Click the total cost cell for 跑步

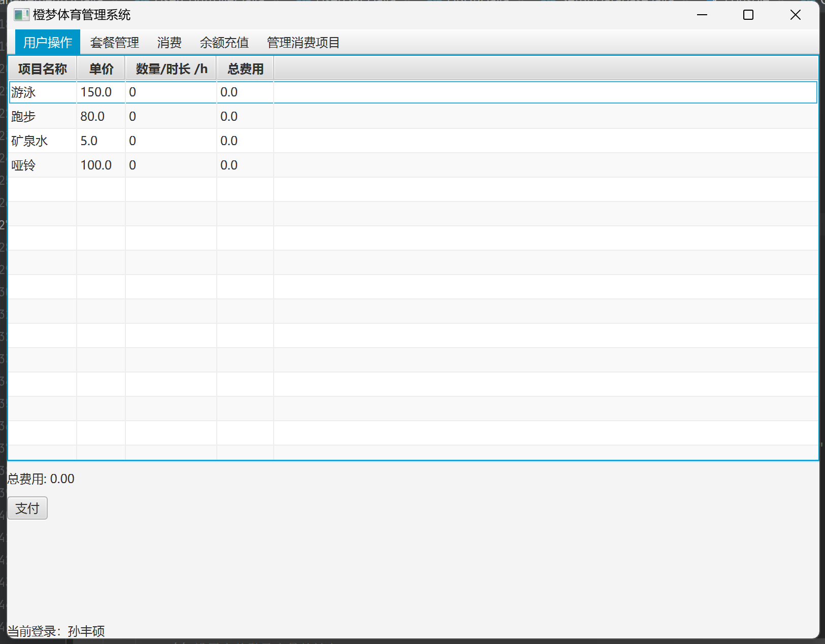[x=245, y=117]
